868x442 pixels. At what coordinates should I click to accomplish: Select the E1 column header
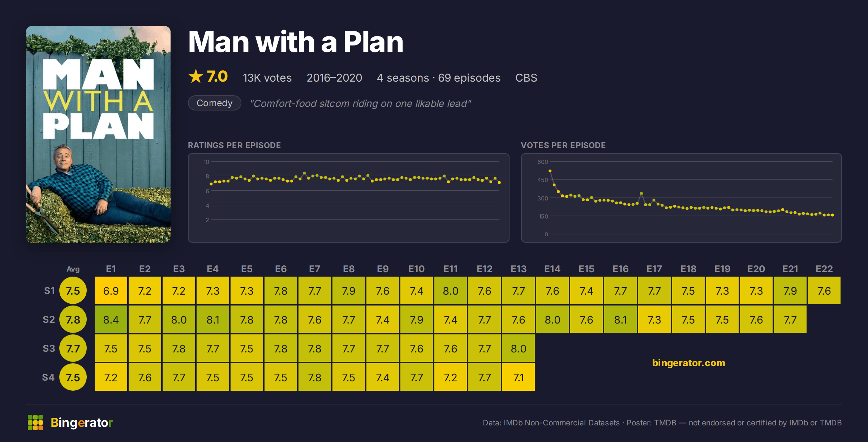point(111,269)
